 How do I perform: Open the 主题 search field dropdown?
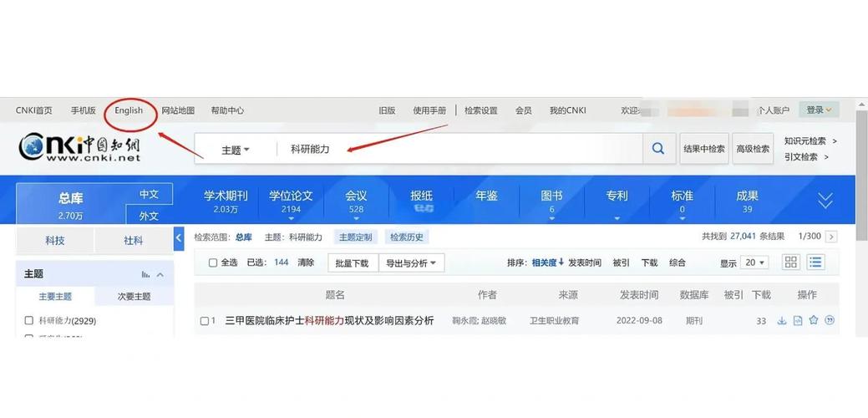[x=236, y=150]
